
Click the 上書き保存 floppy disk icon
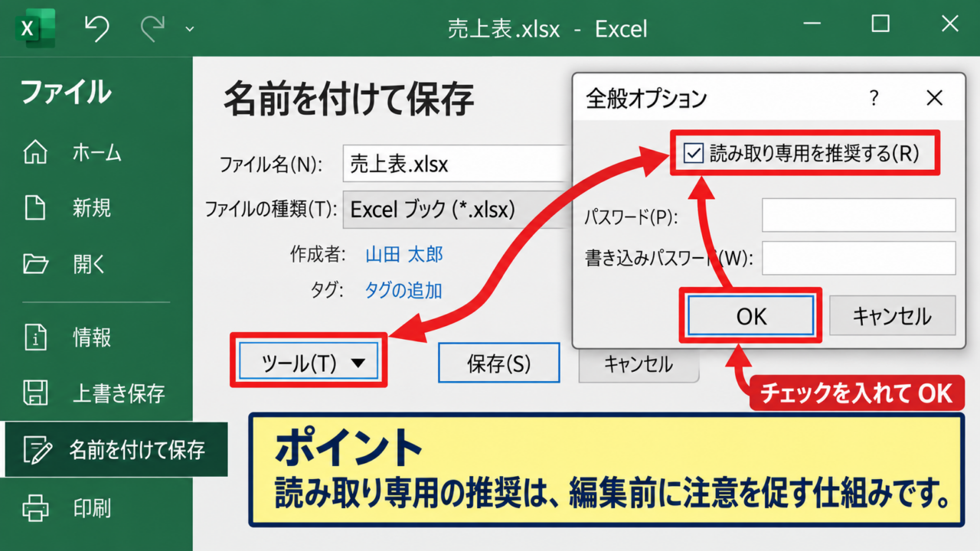[x=36, y=393]
